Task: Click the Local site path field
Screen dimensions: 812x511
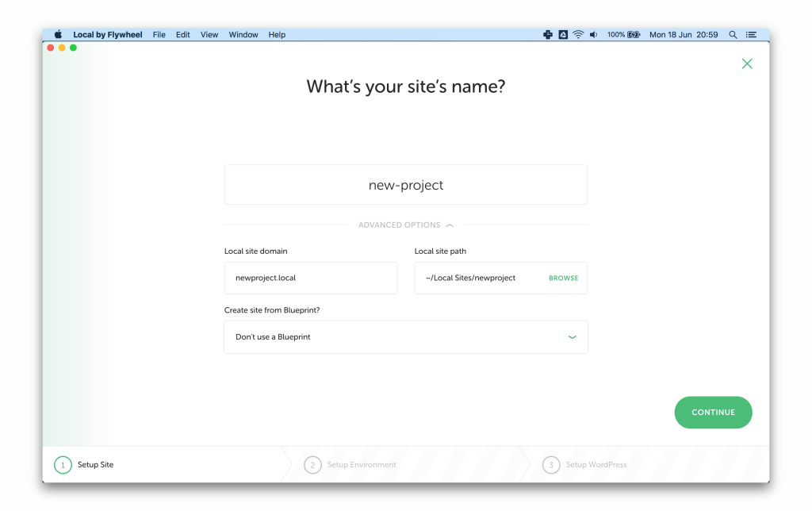Action: [x=501, y=278]
